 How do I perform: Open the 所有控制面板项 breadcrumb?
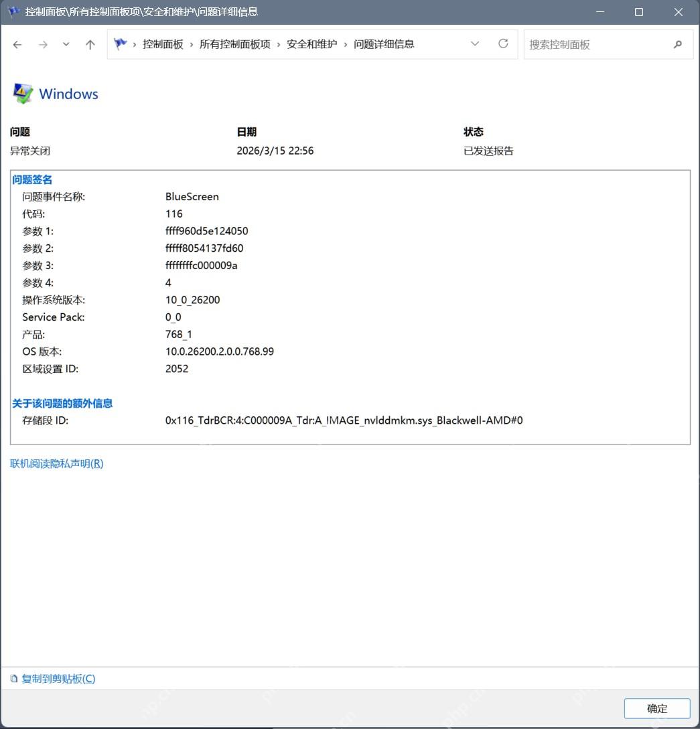click(235, 44)
